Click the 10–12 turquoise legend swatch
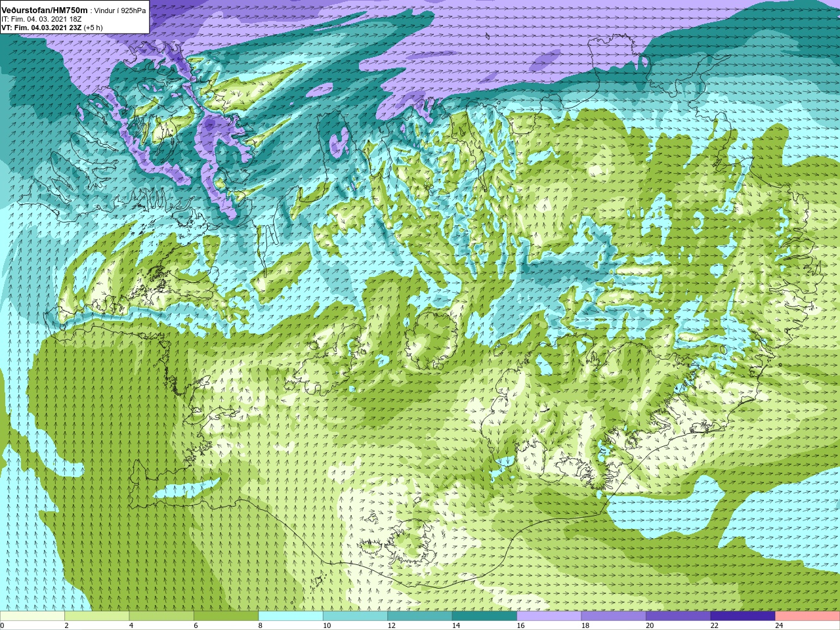Screen dimensions: 840x630 [x=355, y=616]
